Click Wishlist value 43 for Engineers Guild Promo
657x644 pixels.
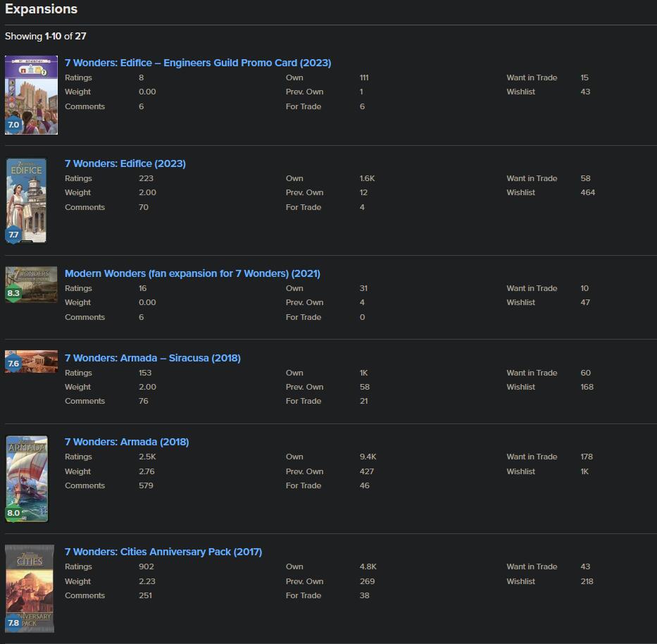(x=585, y=92)
